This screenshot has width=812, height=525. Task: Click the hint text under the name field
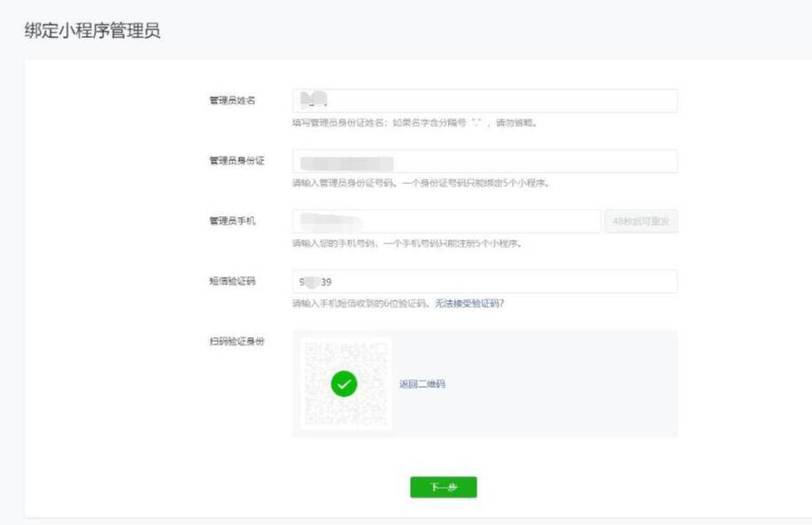pos(414,123)
